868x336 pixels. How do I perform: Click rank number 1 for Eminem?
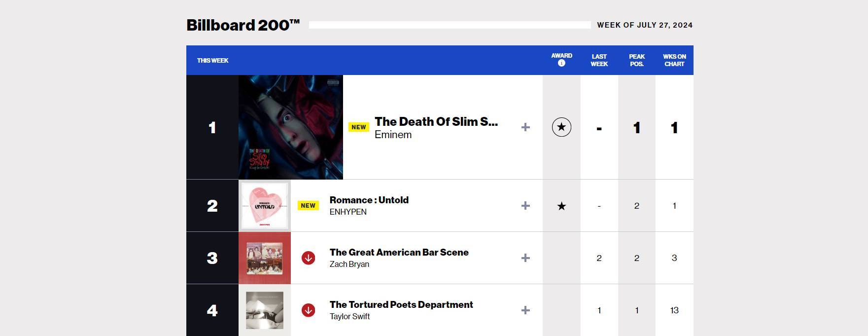point(212,127)
